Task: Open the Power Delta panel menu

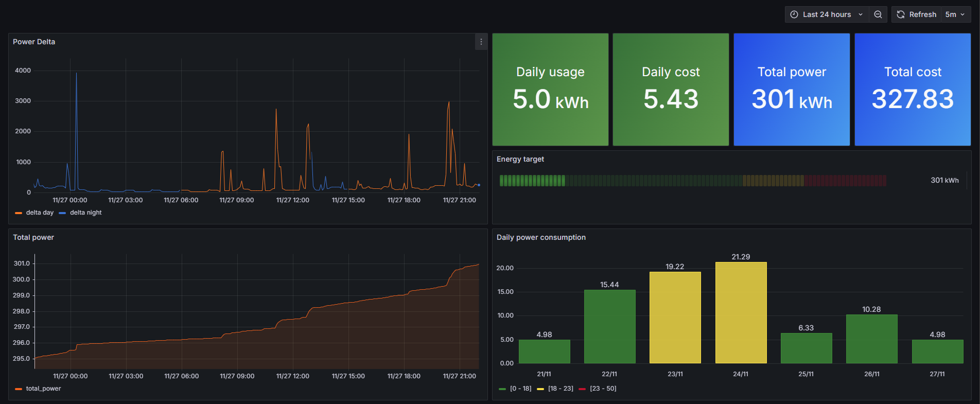Action: pyautogui.click(x=481, y=42)
